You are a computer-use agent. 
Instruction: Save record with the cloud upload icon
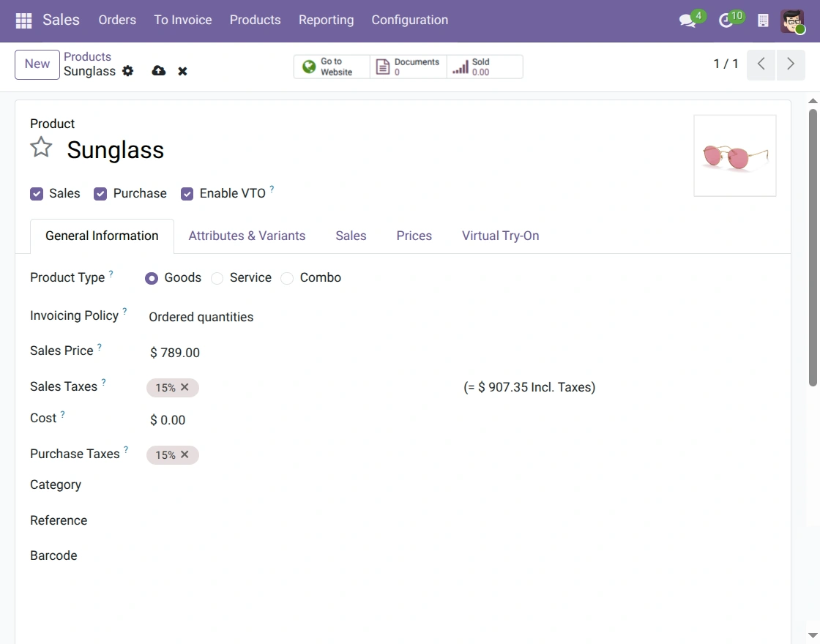158,70
